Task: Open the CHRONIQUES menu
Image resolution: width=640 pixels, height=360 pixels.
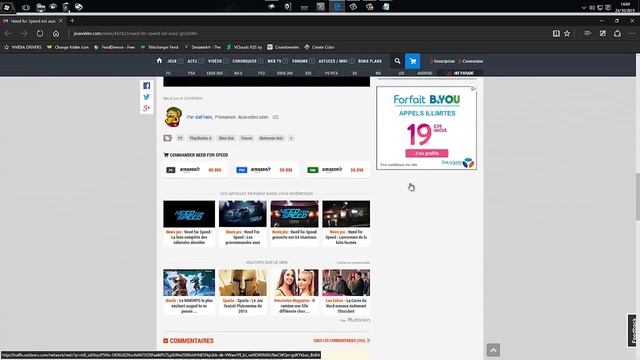Action: [x=244, y=61]
